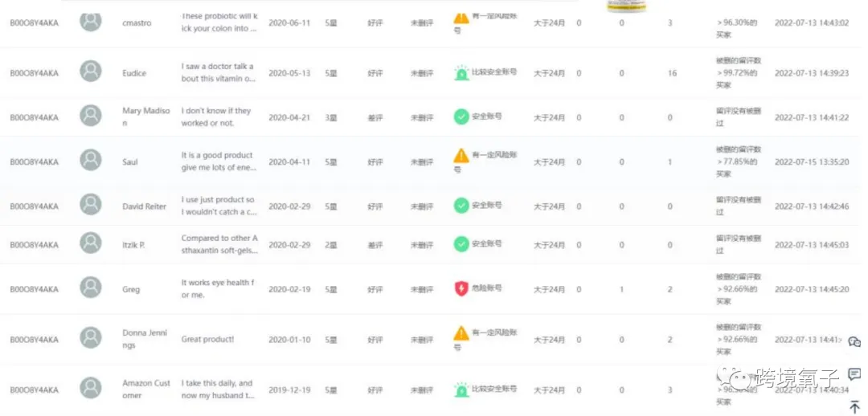This screenshot has width=868, height=416.
Task: Click the 差评 label in Mary Madison's row
Action: pyautogui.click(x=375, y=117)
